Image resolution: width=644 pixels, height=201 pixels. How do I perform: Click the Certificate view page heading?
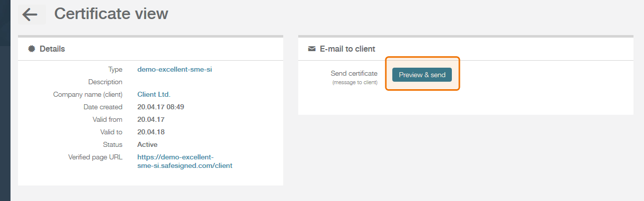click(111, 14)
